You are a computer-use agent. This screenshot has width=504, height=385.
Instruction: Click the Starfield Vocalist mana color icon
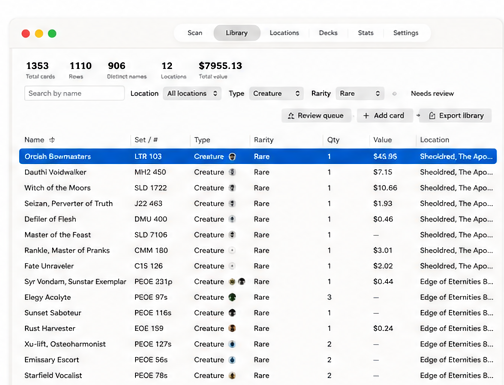232,375
